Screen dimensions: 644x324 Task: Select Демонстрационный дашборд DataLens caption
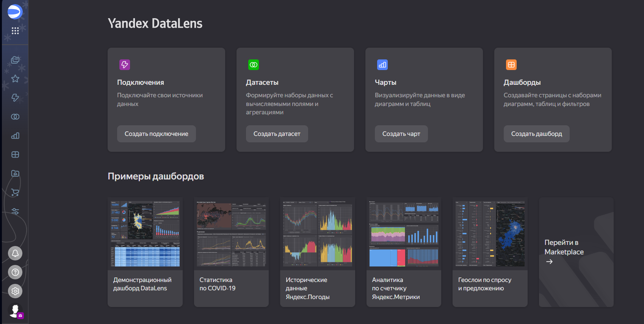tap(143, 284)
